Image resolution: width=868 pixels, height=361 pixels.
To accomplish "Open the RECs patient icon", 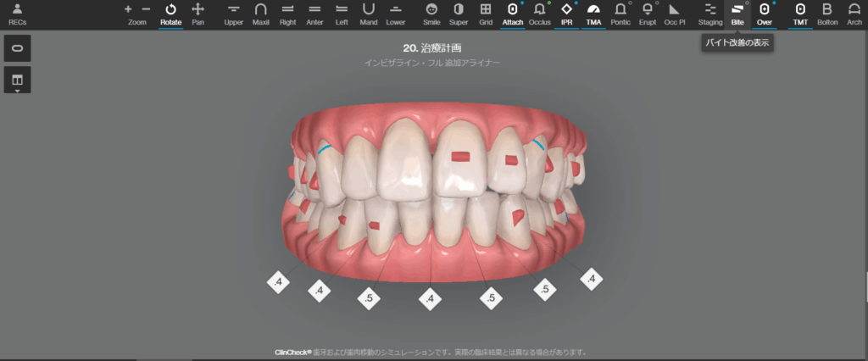I will 17,14.
